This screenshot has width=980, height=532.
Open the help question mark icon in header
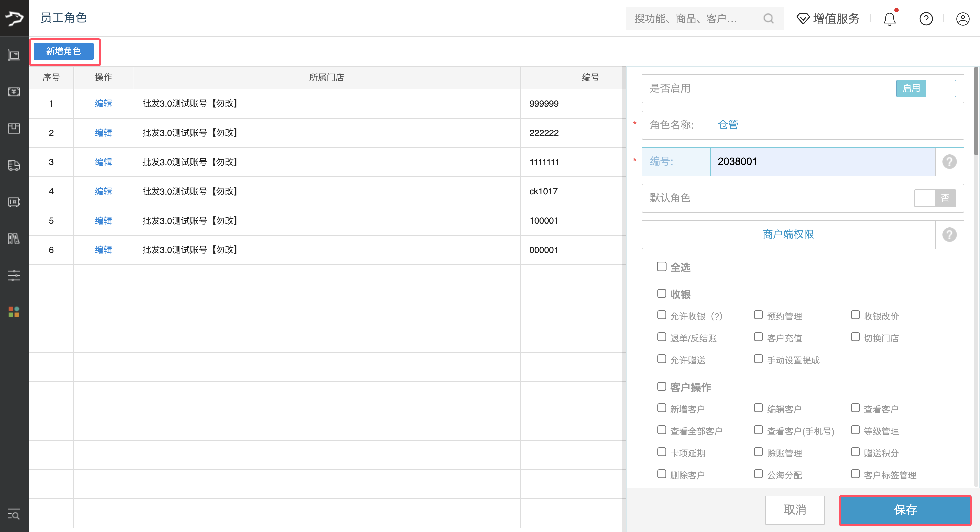926,19
